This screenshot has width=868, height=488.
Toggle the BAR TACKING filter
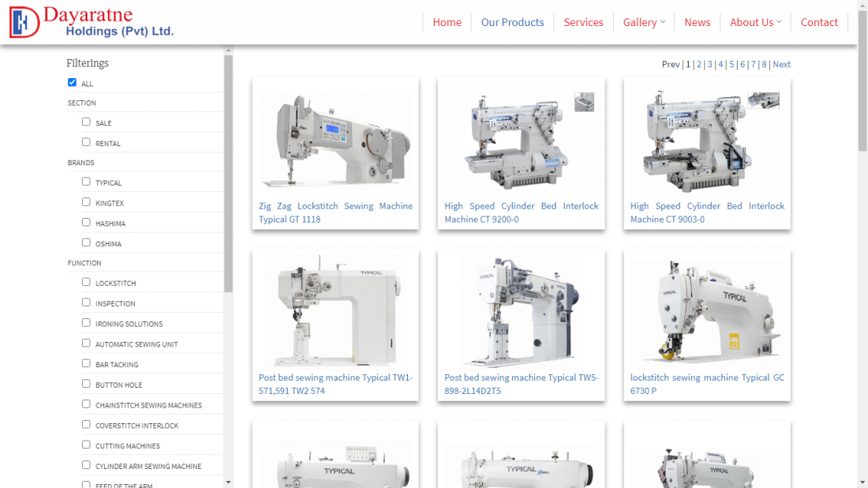pyautogui.click(x=86, y=363)
